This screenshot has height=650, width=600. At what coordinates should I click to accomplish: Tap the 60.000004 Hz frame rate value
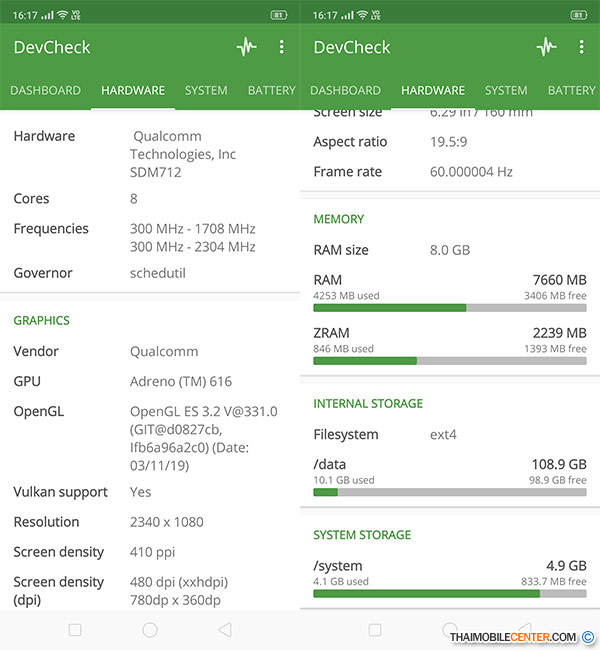pos(471,172)
